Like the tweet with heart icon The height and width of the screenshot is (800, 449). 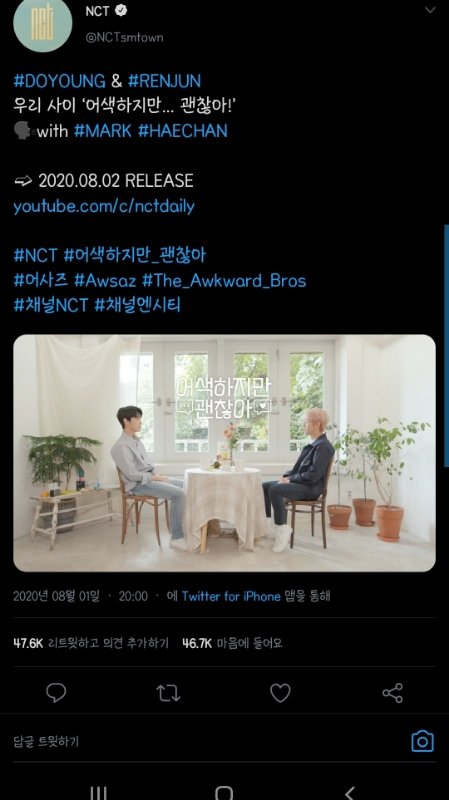(x=280, y=693)
